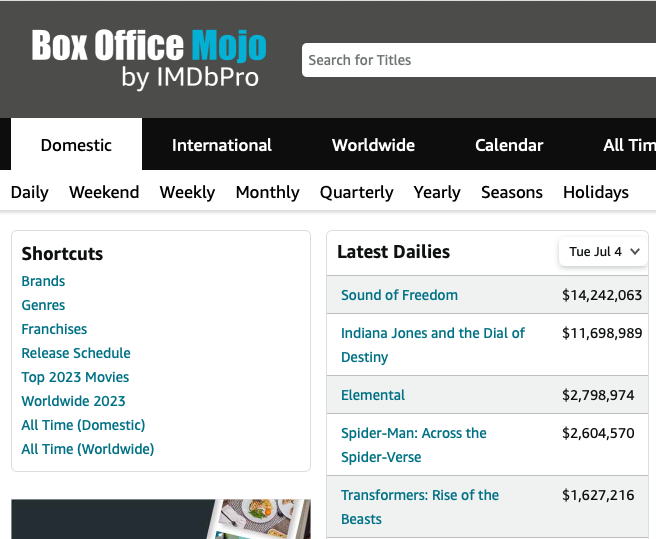656x539 pixels.
Task: Click the $2,604,570 gross value
Action: pyautogui.click(x=598, y=433)
